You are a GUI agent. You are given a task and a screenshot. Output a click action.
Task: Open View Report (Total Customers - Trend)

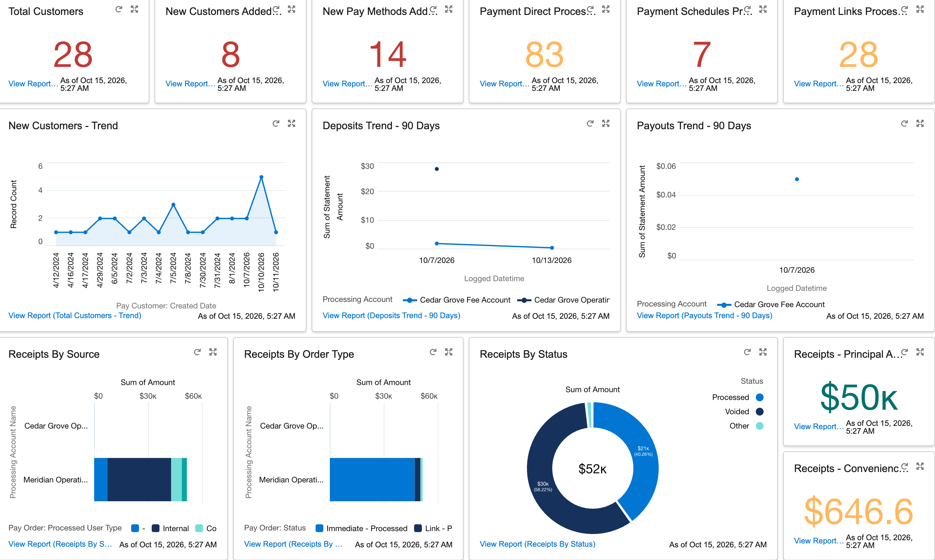(x=75, y=316)
